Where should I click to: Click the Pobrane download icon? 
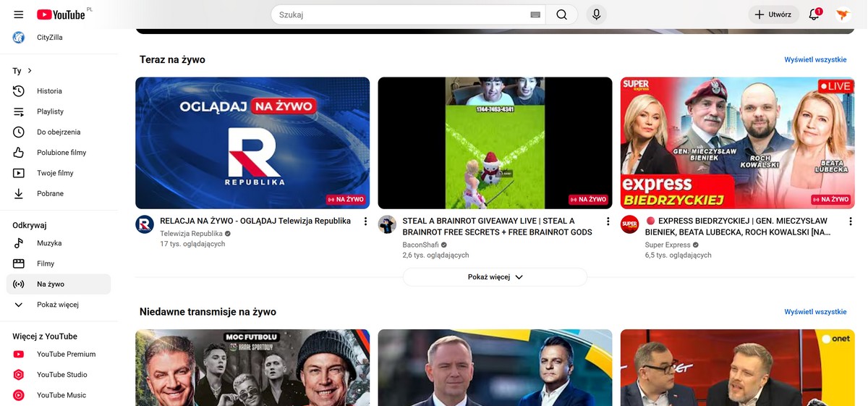coord(19,193)
